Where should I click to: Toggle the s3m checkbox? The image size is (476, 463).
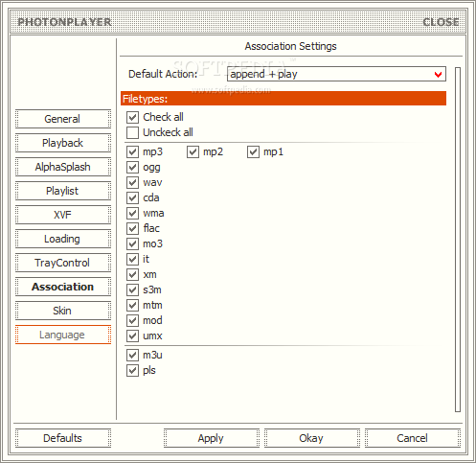click(132, 289)
